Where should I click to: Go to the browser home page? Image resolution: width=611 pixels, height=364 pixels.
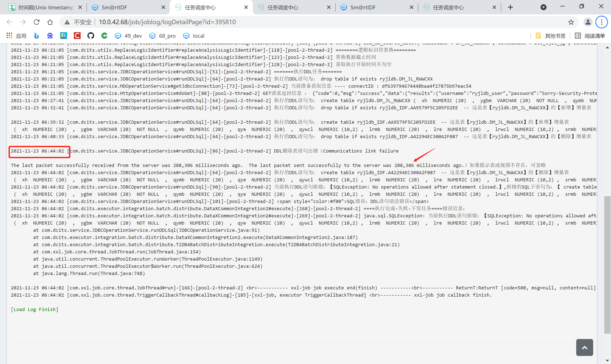tap(50, 22)
